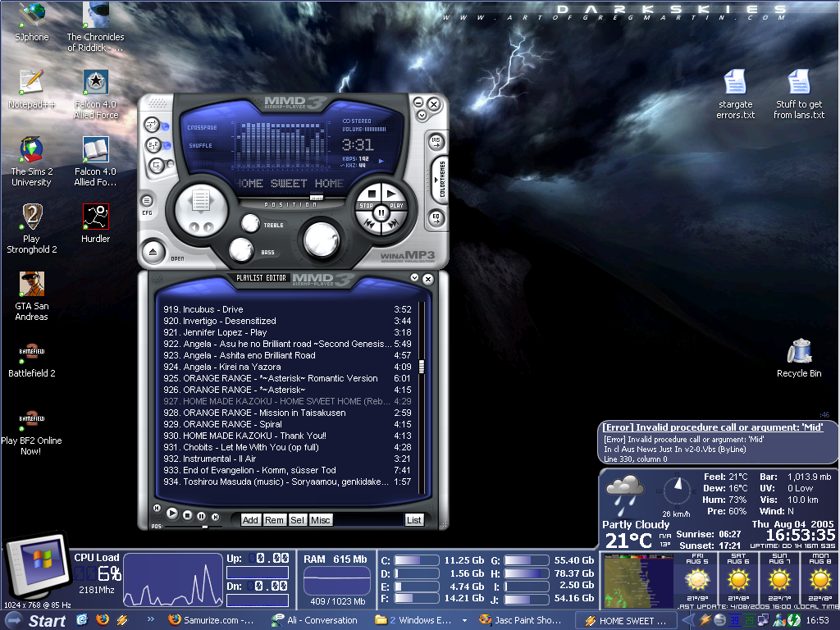Toggle the Shuffle button in Winamp
The height and width of the screenshot is (630, 840).
tap(153, 145)
